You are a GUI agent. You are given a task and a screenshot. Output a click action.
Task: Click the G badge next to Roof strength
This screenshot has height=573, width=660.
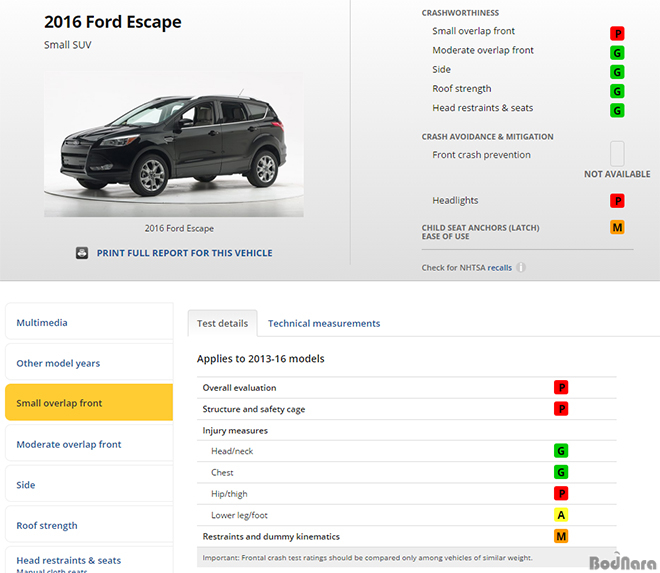(617, 91)
